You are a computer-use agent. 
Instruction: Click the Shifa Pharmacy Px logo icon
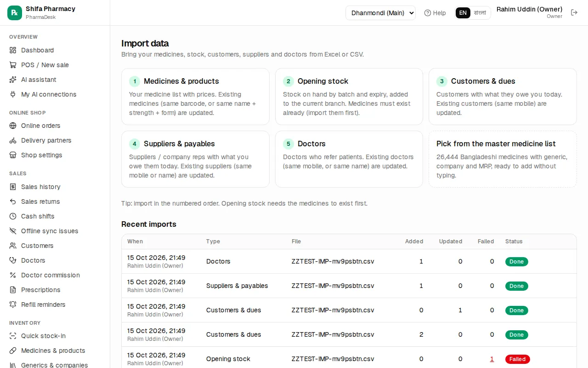[x=15, y=13]
